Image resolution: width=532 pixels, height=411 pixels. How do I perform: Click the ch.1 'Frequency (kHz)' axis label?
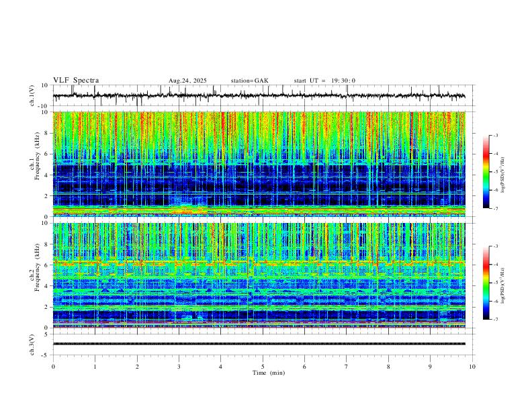pos(38,156)
